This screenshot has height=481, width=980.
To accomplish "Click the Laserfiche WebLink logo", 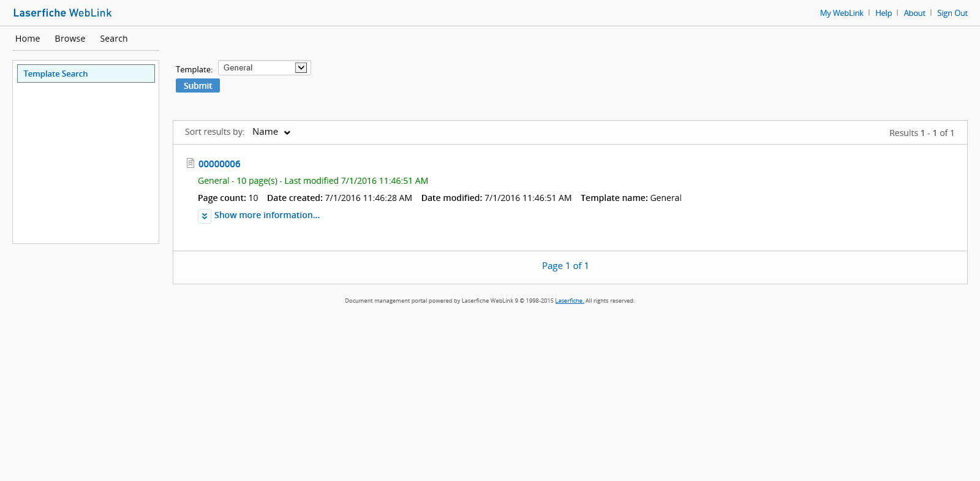I will [x=62, y=13].
